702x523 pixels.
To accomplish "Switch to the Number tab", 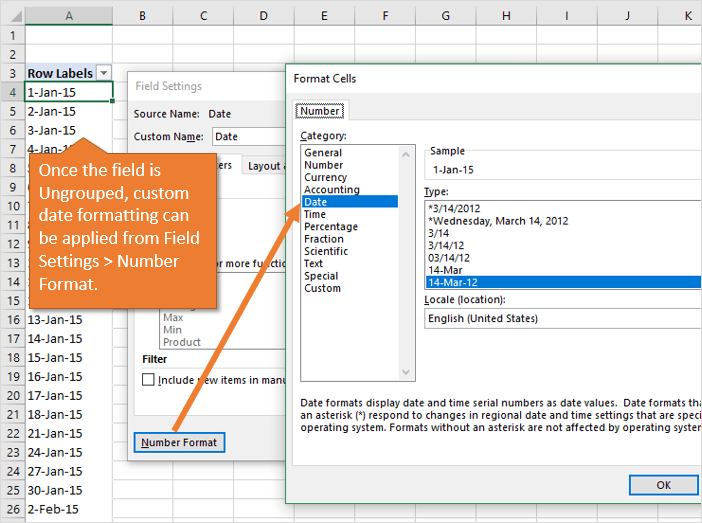I will (x=320, y=111).
